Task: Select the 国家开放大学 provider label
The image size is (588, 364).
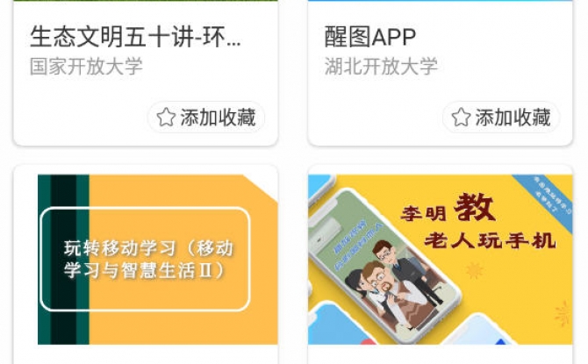Action: [x=86, y=67]
